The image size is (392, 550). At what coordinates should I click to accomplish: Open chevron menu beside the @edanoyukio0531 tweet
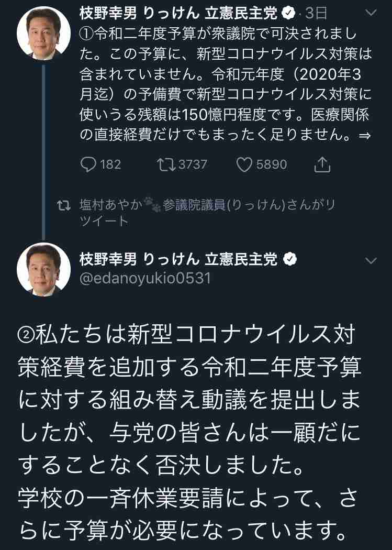[370, 260]
